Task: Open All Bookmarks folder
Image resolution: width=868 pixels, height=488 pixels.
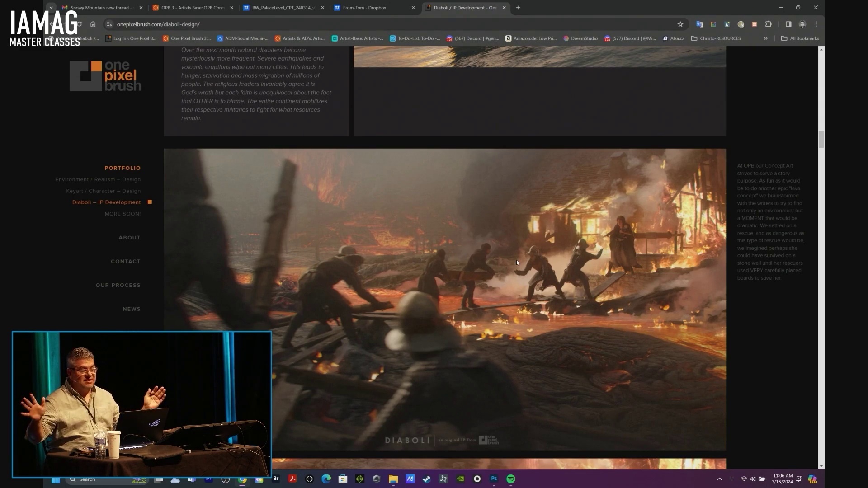Action: [x=800, y=38]
